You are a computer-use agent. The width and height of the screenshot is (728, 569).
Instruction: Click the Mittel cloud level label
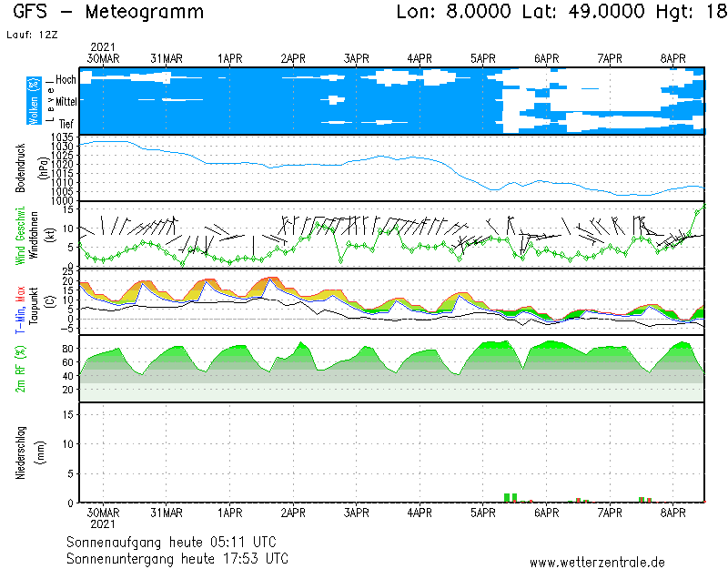click(66, 101)
